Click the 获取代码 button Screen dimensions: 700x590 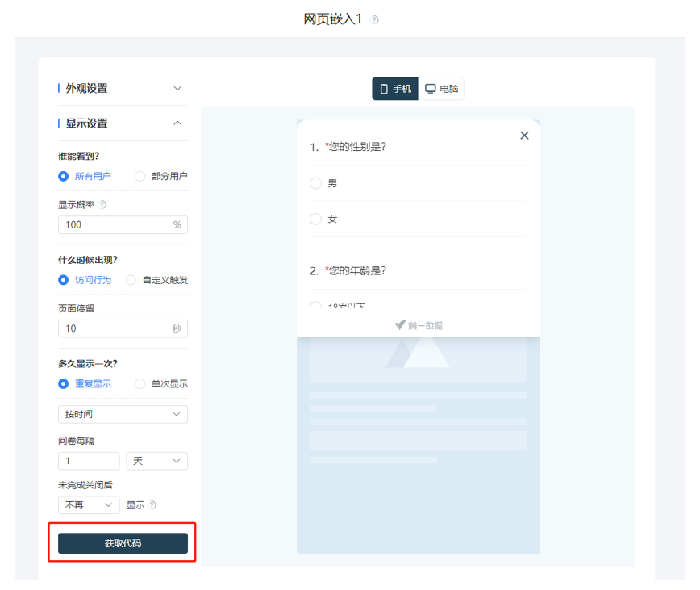[x=123, y=542]
